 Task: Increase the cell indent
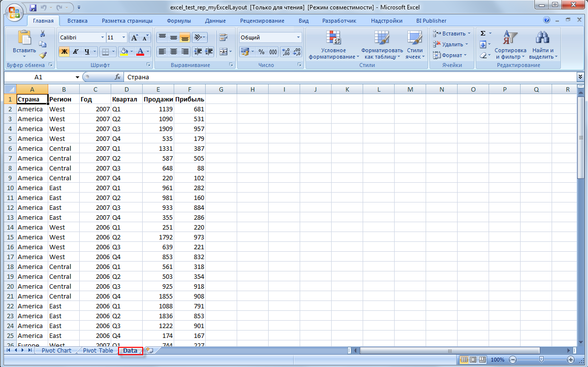[x=209, y=51]
